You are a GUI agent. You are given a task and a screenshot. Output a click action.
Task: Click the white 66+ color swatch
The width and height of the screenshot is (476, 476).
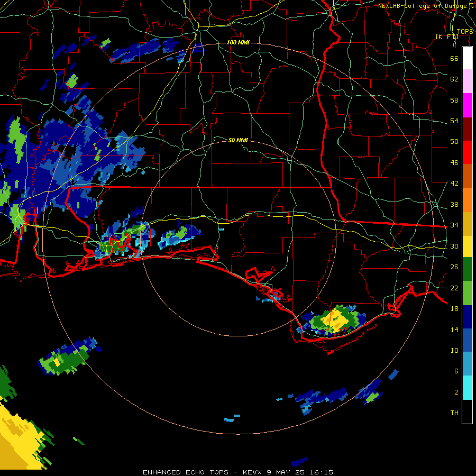tap(467, 58)
